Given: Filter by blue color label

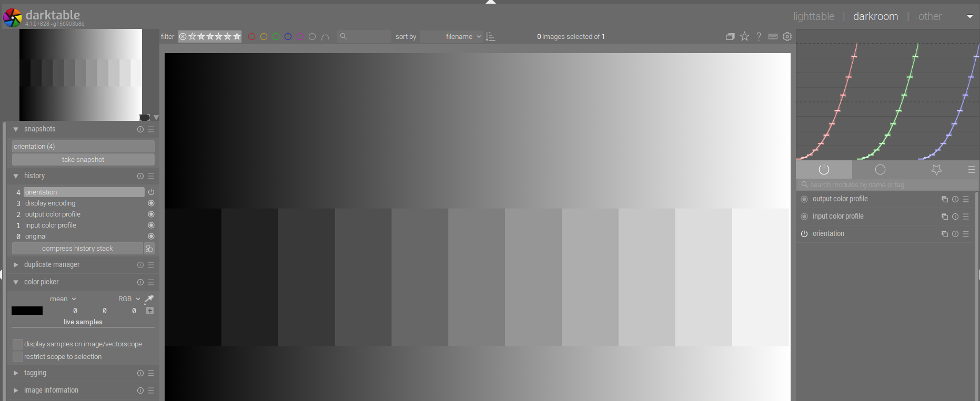Looking at the screenshot, I should (288, 37).
